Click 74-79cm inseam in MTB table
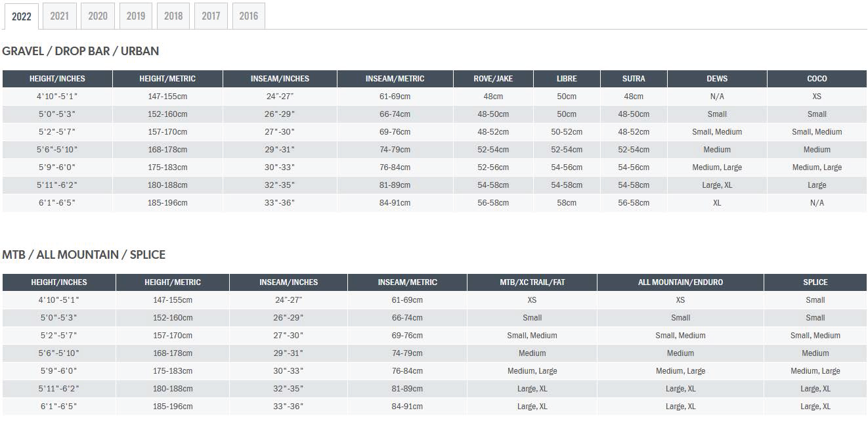The height and width of the screenshot is (421, 868). point(407,353)
